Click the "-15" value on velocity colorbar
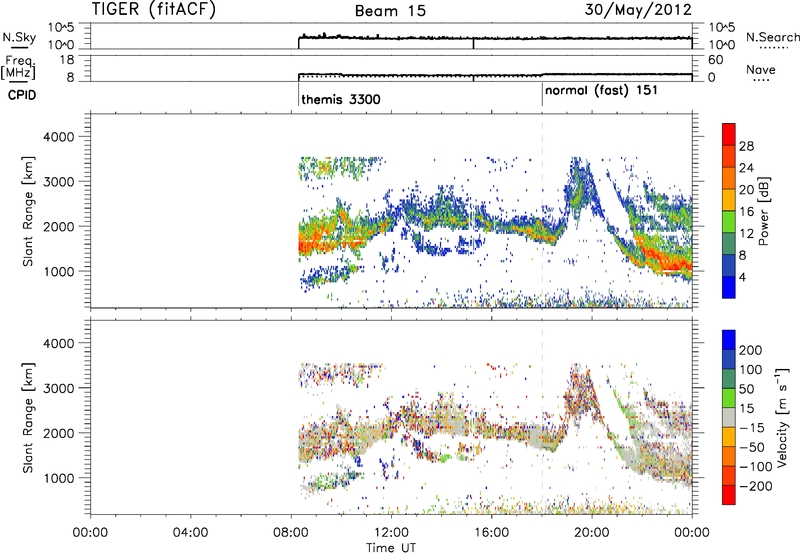Screen dimensions: 800x554 click(x=752, y=428)
